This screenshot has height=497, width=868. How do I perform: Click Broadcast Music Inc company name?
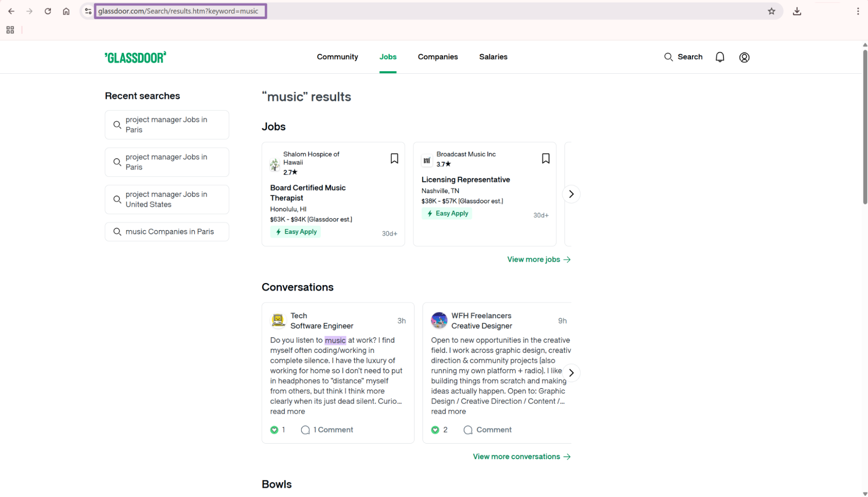pyautogui.click(x=466, y=154)
